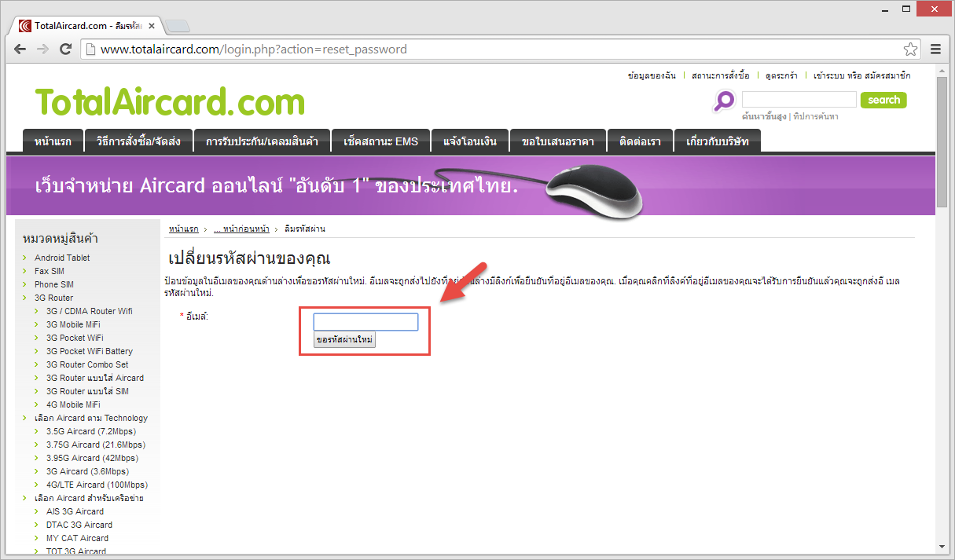Focus the site search text box
This screenshot has width=955, height=560.
click(799, 100)
